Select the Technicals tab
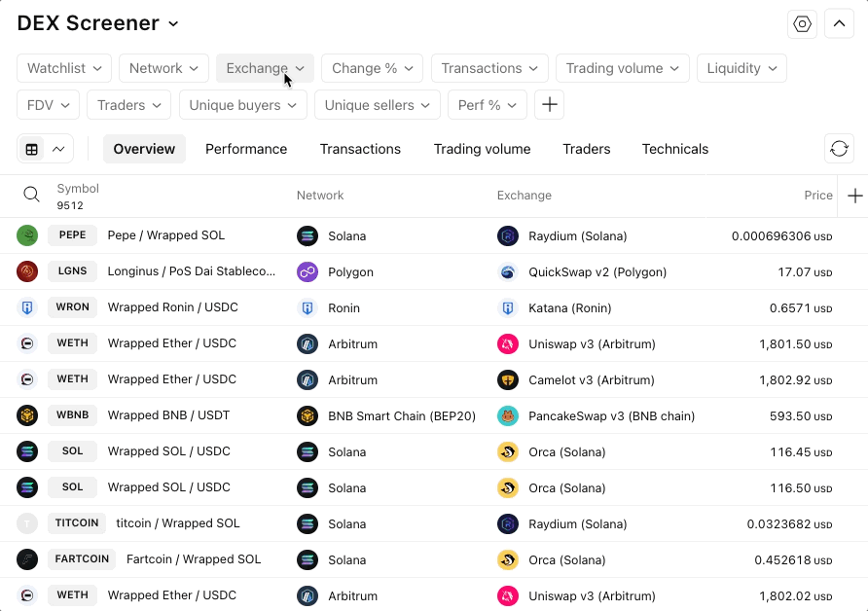The height and width of the screenshot is (611, 868). (674, 149)
